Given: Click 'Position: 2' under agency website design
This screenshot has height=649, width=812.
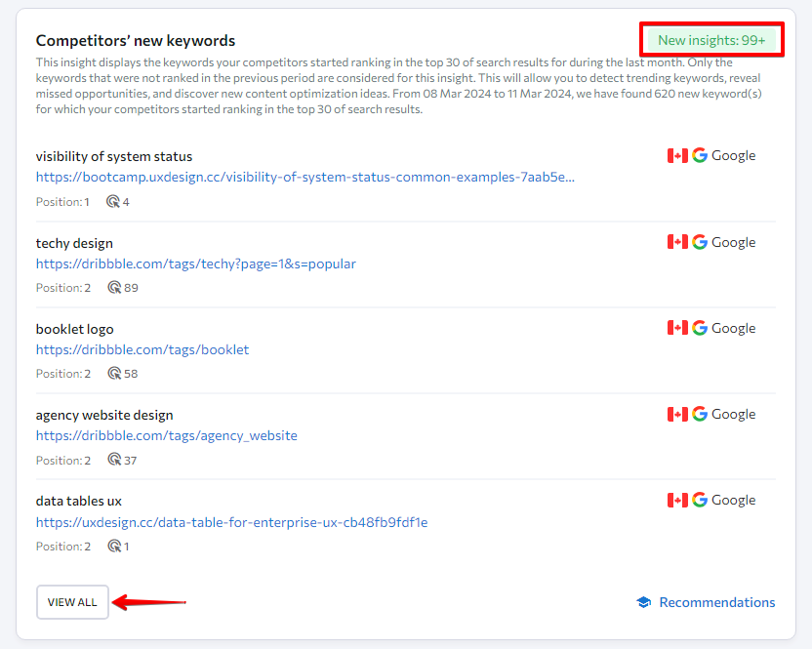Looking at the screenshot, I should 63,461.
